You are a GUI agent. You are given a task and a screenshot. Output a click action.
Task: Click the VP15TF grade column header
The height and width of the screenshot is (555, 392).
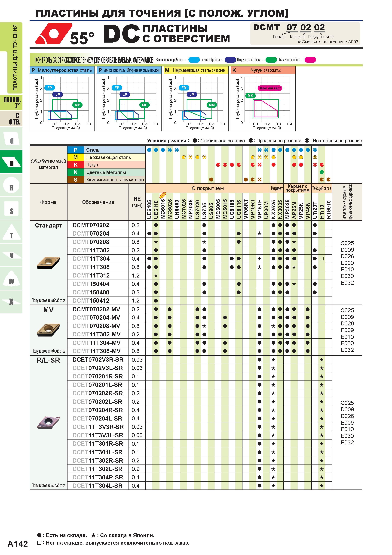tap(259, 209)
